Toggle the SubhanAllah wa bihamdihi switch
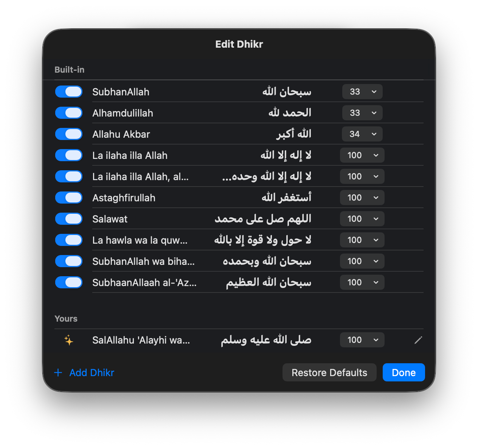This screenshot has width=478, height=448. coord(69,261)
